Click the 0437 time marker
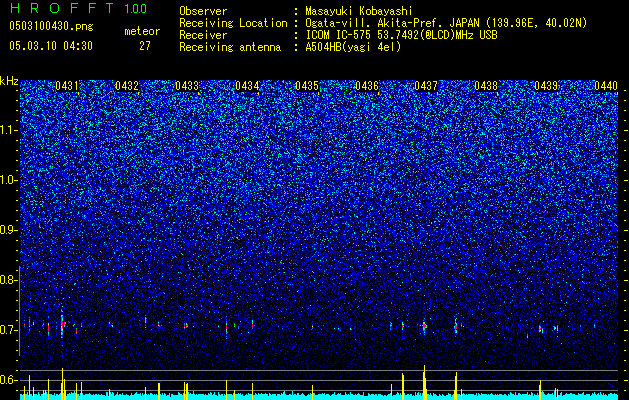This screenshot has width=629, height=400. 426,86
